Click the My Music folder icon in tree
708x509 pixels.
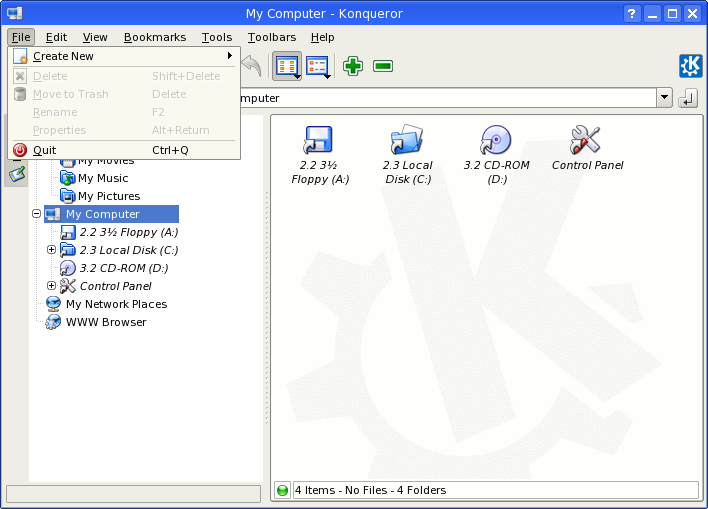pyautogui.click(x=67, y=178)
